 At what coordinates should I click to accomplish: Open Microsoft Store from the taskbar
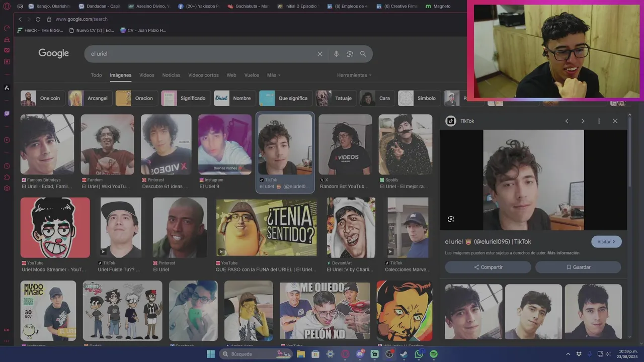click(x=315, y=354)
